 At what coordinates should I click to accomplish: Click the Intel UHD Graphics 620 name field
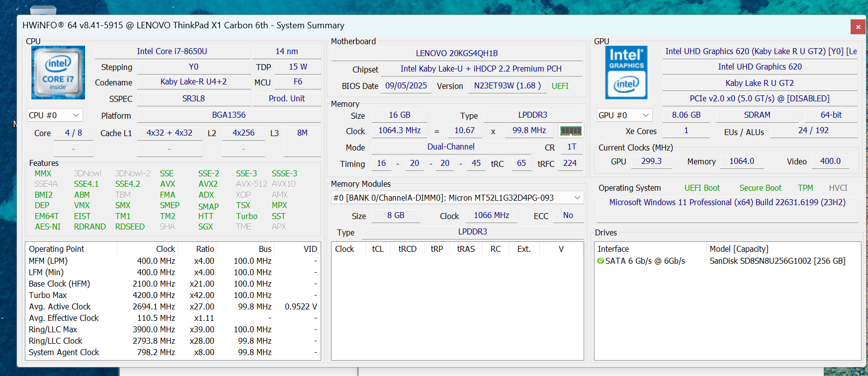tap(760, 67)
